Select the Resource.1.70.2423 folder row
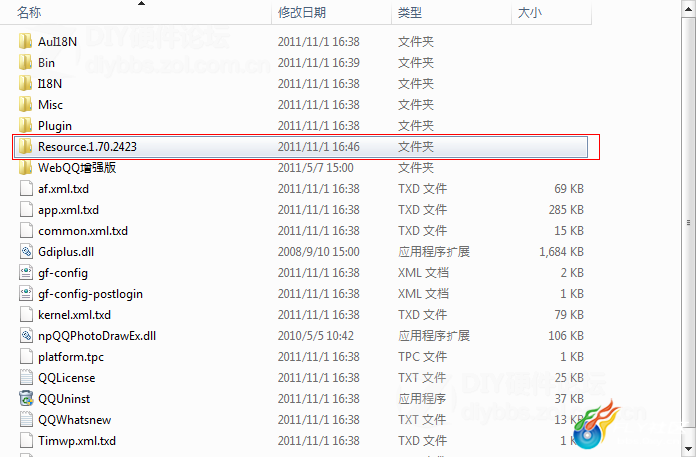The height and width of the screenshot is (457, 697). [301, 147]
